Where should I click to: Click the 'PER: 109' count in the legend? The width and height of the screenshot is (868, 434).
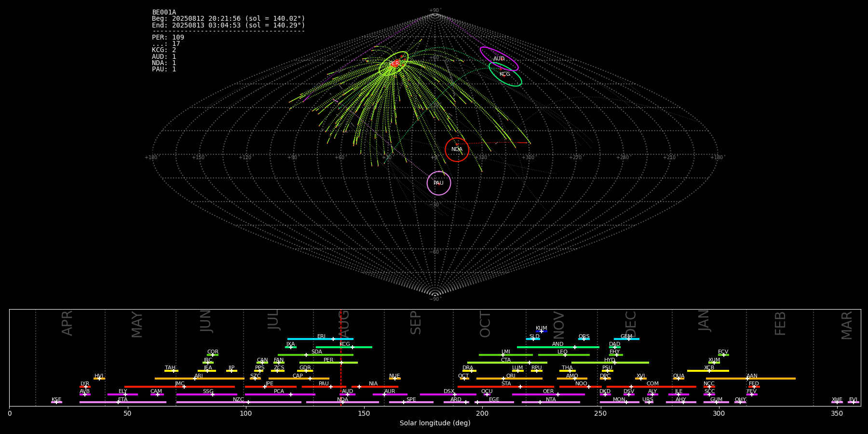pyautogui.click(x=168, y=38)
